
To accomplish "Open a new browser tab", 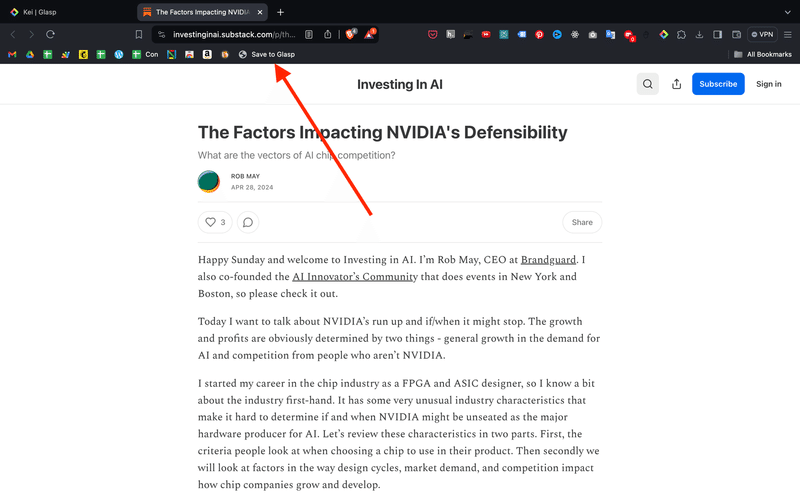I will tap(280, 12).
